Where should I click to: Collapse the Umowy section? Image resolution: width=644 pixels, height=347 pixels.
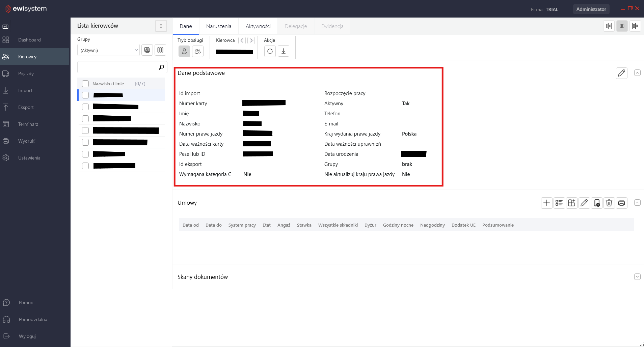tap(637, 203)
